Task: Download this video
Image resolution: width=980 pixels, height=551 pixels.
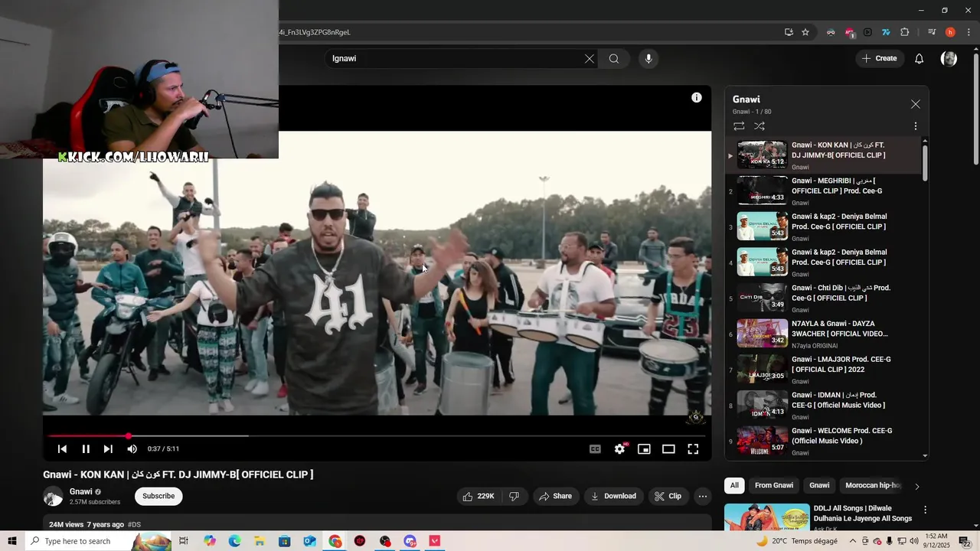Action: point(614,496)
